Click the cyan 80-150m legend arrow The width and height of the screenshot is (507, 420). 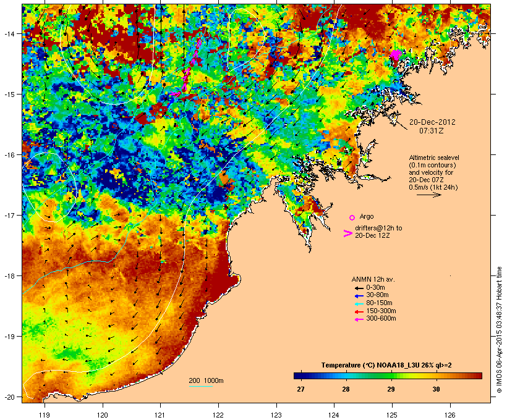point(359,304)
